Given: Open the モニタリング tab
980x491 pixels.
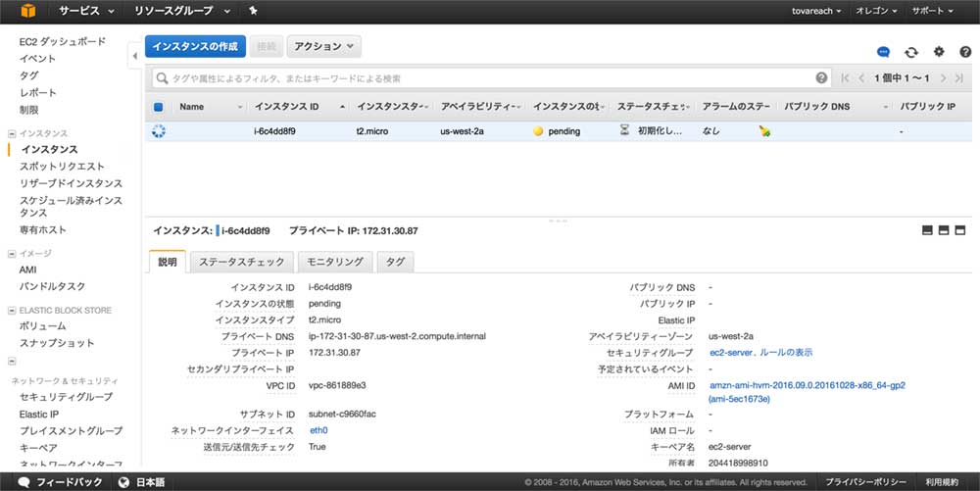Looking at the screenshot, I should coord(334,262).
